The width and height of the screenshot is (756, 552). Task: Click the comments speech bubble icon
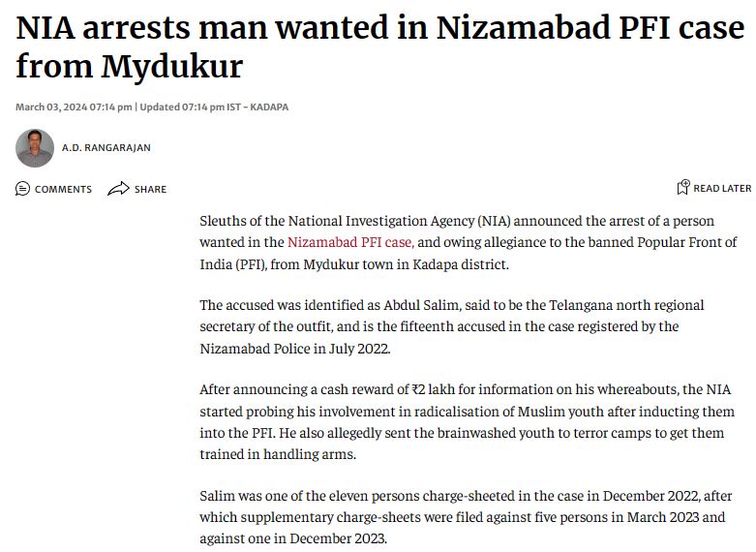(x=23, y=189)
